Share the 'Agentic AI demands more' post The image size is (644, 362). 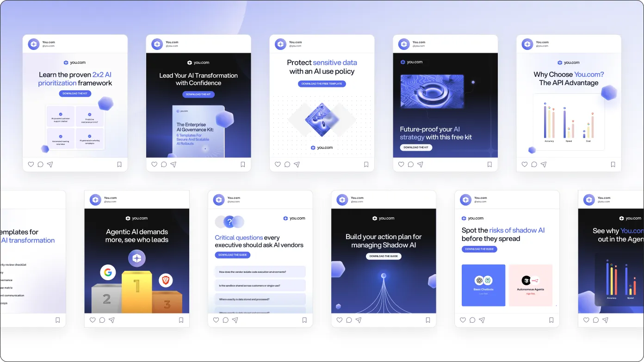tap(112, 320)
